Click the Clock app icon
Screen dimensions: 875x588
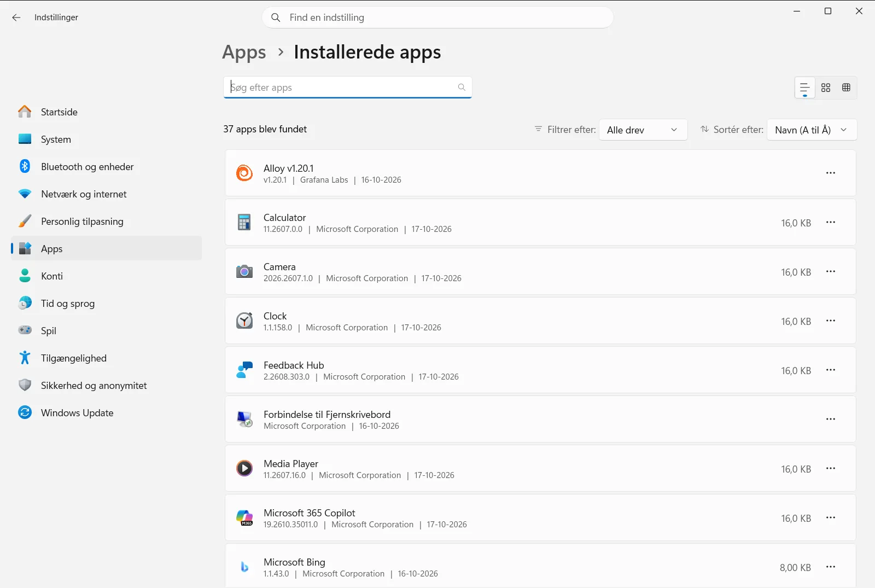[x=244, y=321]
